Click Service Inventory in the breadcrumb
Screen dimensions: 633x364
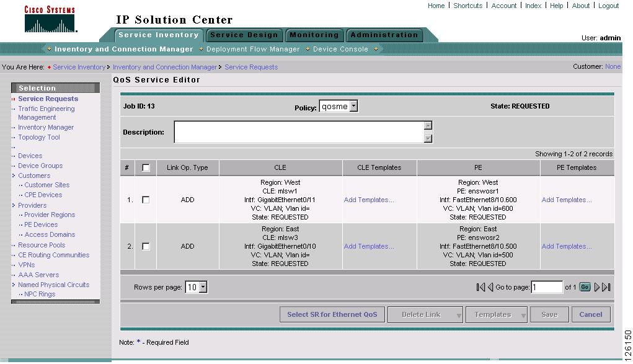coord(79,67)
